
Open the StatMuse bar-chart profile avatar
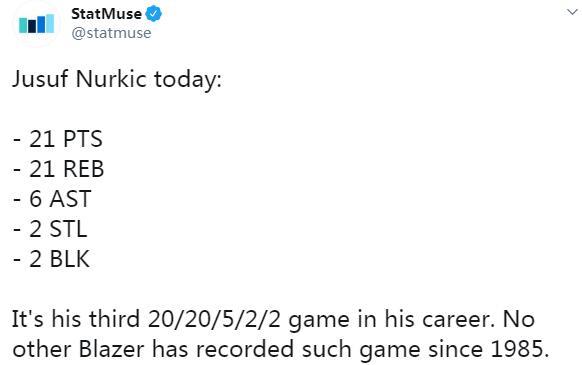pos(36,24)
